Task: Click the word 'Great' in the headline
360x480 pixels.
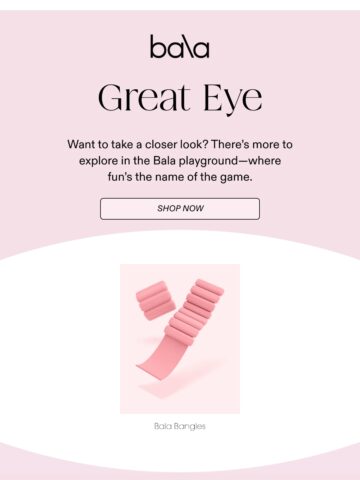Action: 144,97
